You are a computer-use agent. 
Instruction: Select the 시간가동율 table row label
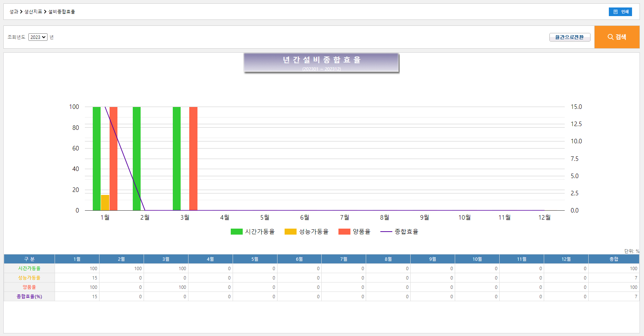29,268
